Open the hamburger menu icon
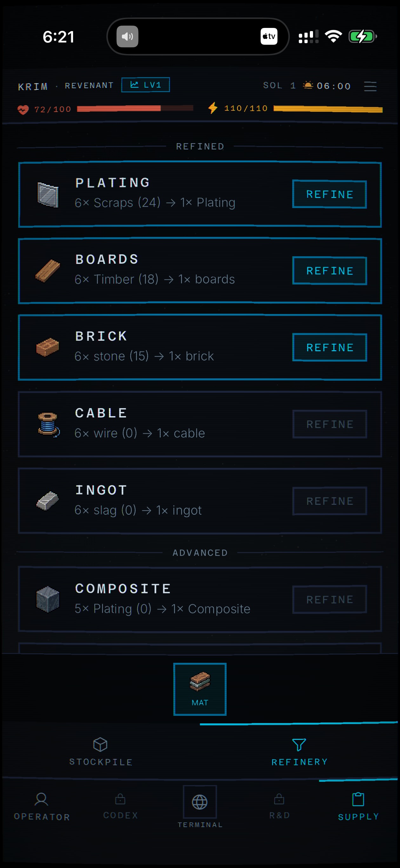400x868 pixels. tap(370, 86)
